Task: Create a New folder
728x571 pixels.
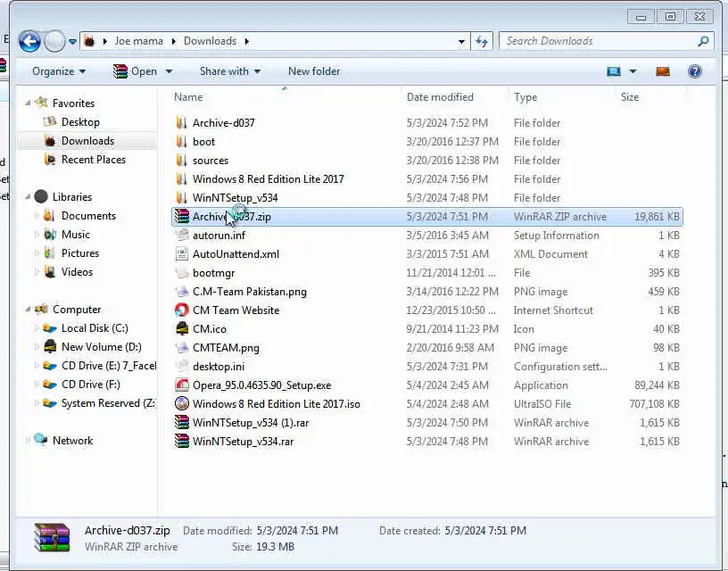Action: (x=314, y=71)
